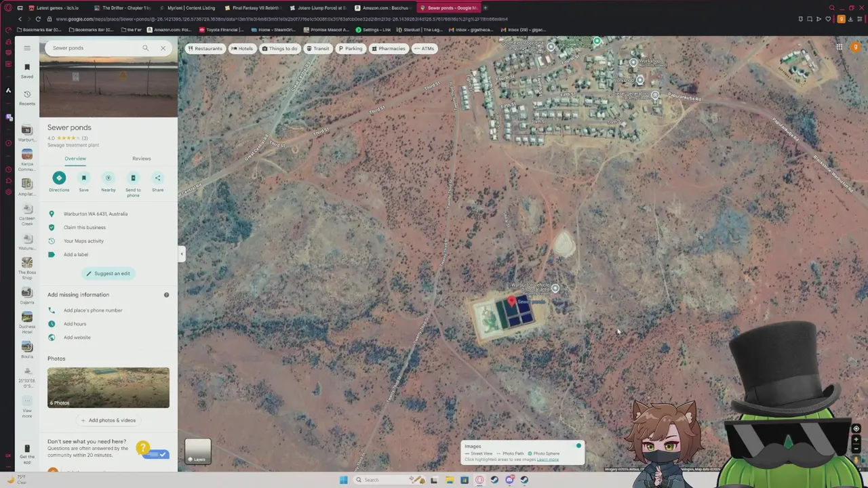Switch to 'The Drifter - Chapter 1' browser tab
This screenshot has width=868, height=488.
tap(122, 8)
